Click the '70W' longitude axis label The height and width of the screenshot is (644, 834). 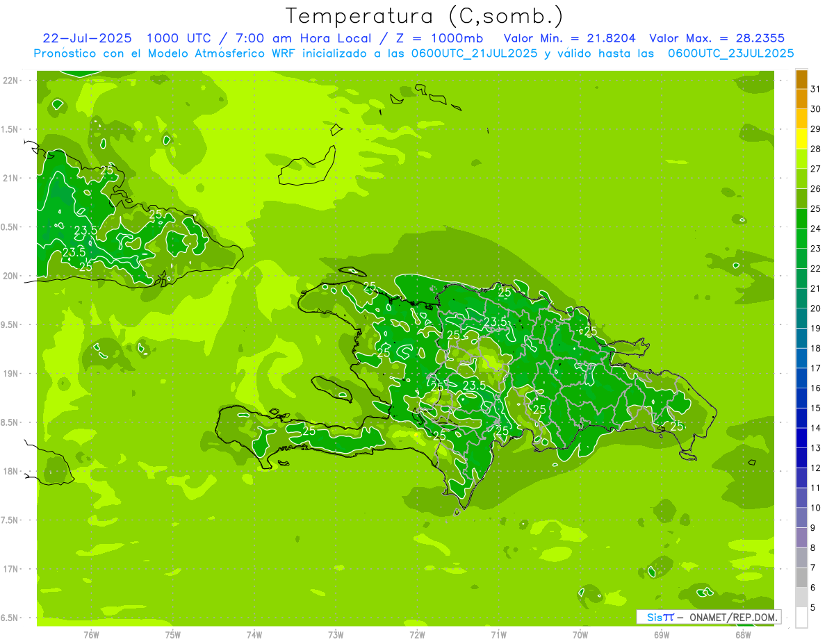click(x=580, y=634)
